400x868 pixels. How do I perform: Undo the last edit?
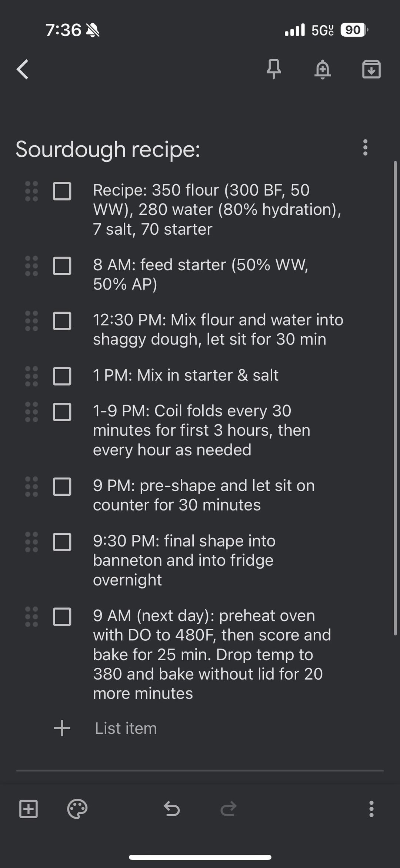click(x=172, y=809)
